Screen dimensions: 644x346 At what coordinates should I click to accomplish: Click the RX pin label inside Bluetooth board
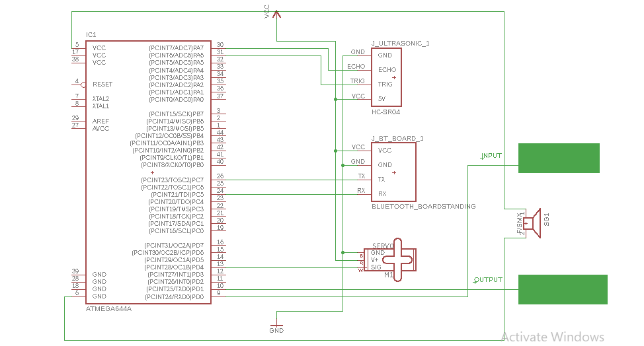382,194
